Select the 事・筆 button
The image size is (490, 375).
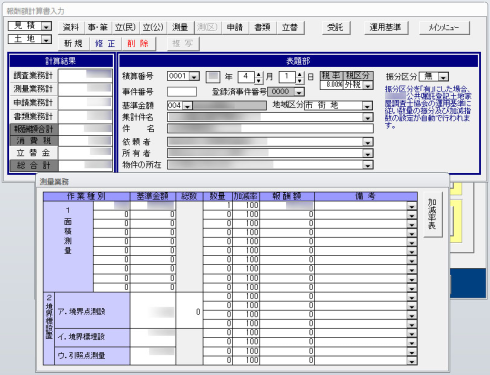click(98, 27)
